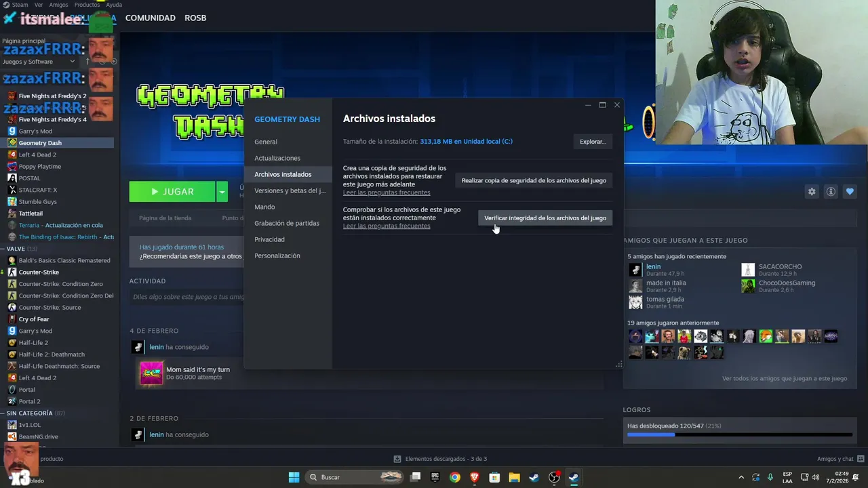
Task: Open Epic Games launcher from taskbar
Action: click(435, 477)
